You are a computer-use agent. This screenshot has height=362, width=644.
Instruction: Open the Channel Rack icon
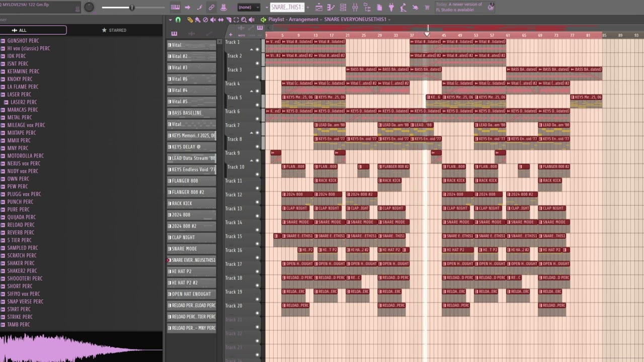coord(343,8)
